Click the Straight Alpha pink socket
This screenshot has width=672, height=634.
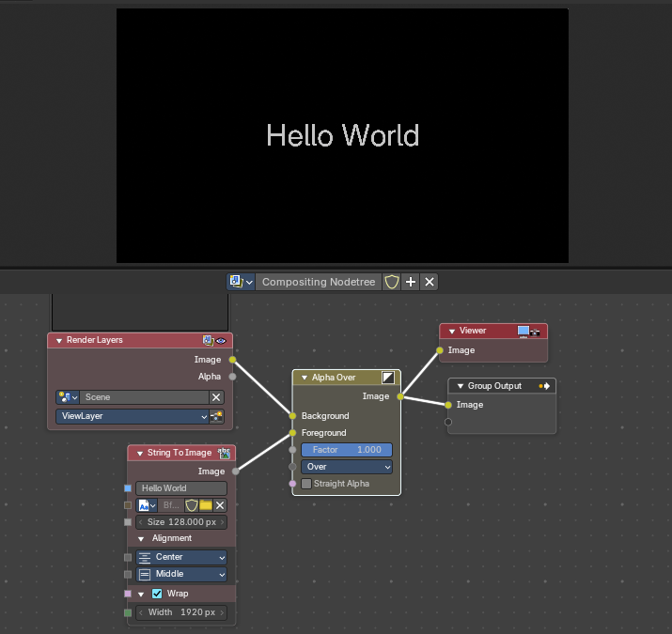click(292, 484)
